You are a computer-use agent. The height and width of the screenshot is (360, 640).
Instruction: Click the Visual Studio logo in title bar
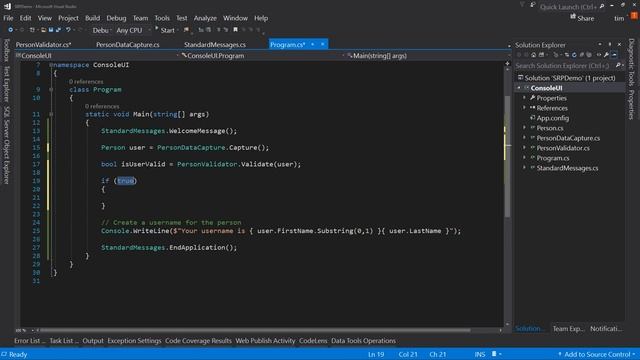tap(7, 6)
